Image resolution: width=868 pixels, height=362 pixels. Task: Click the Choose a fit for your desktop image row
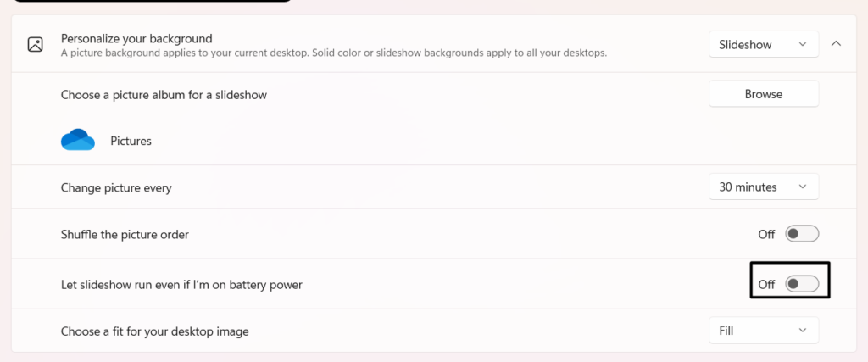pyautogui.click(x=434, y=331)
